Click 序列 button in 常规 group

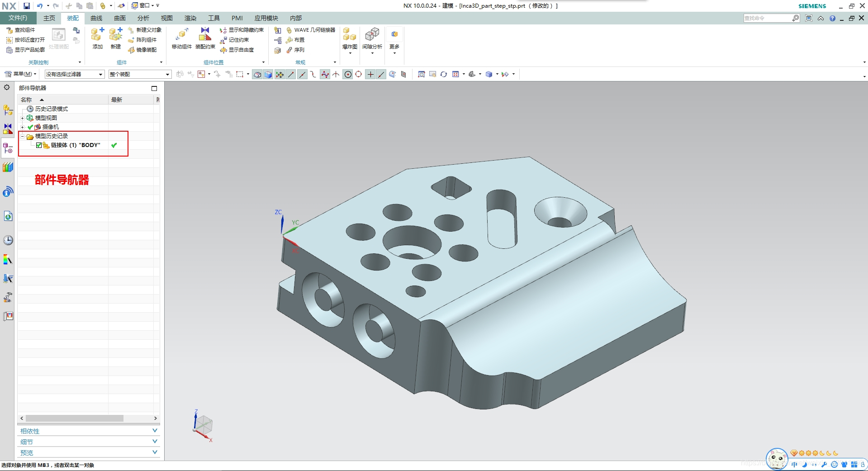tap(295, 50)
